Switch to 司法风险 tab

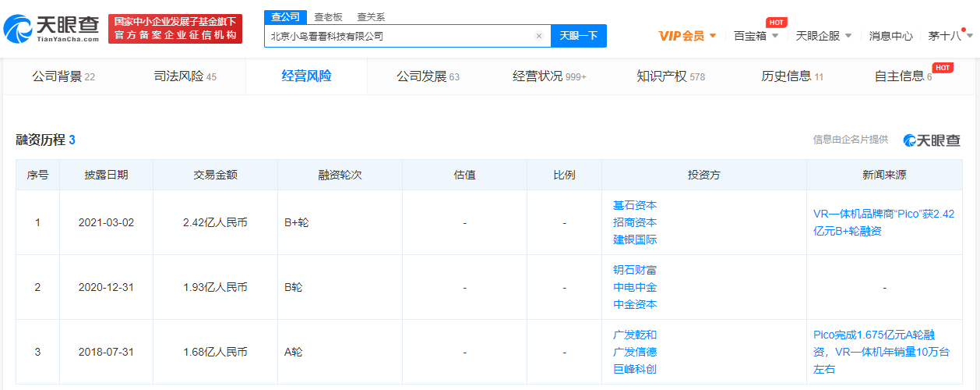coord(185,76)
